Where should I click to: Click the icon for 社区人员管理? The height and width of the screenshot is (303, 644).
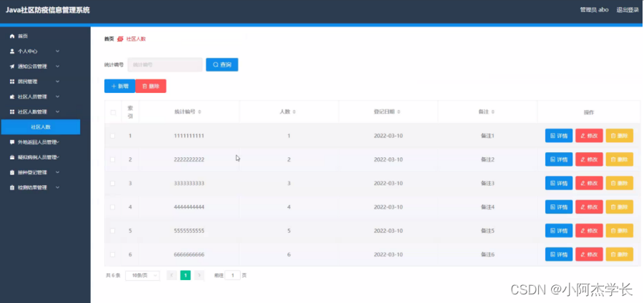tap(12, 97)
